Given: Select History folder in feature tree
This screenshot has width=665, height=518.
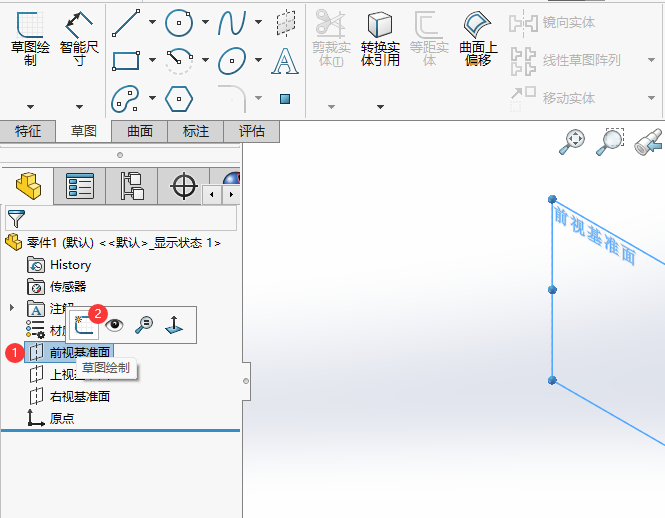Looking at the screenshot, I should [59, 265].
